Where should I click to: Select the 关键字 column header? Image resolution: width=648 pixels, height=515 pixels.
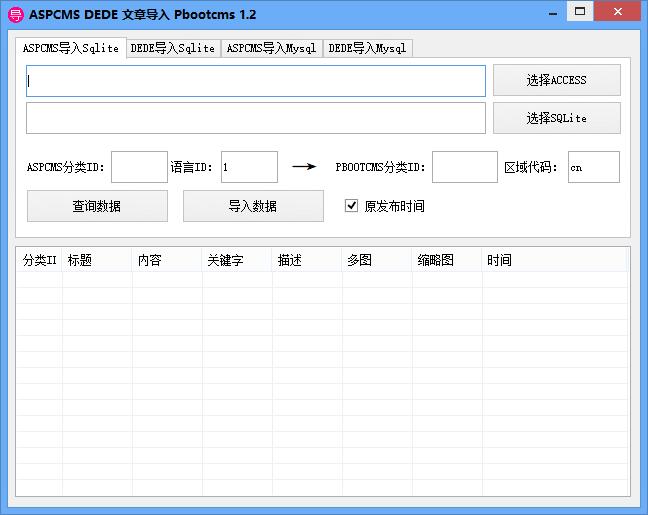[237, 260]
